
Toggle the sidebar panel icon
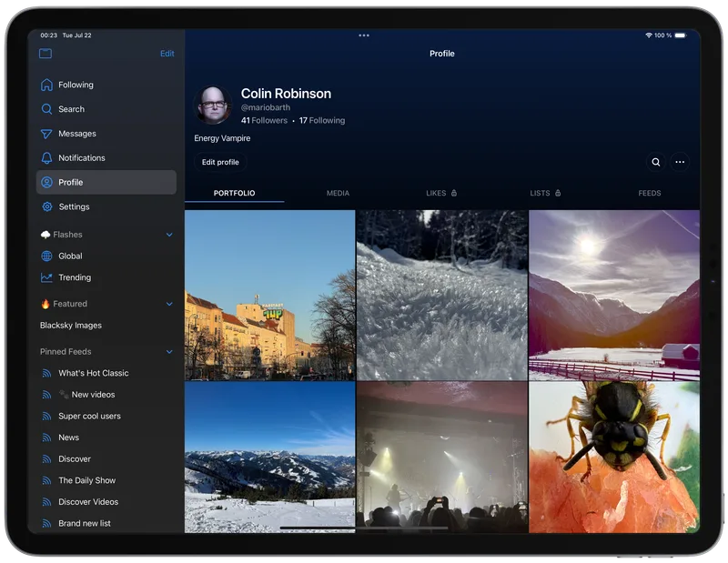click(45, 54)
